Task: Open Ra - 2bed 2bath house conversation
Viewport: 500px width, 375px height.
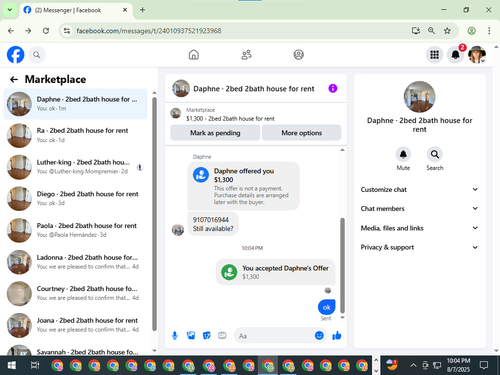Action: [x=75, y=135]
